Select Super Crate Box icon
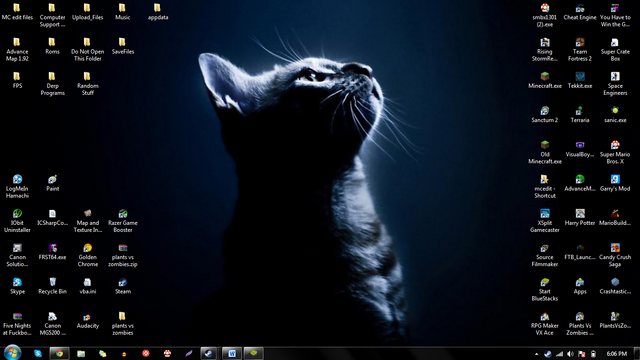 pos(615,49)
